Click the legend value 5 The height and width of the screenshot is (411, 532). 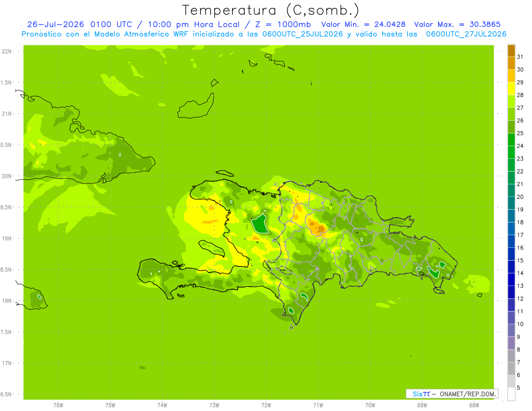coord(519,388)
